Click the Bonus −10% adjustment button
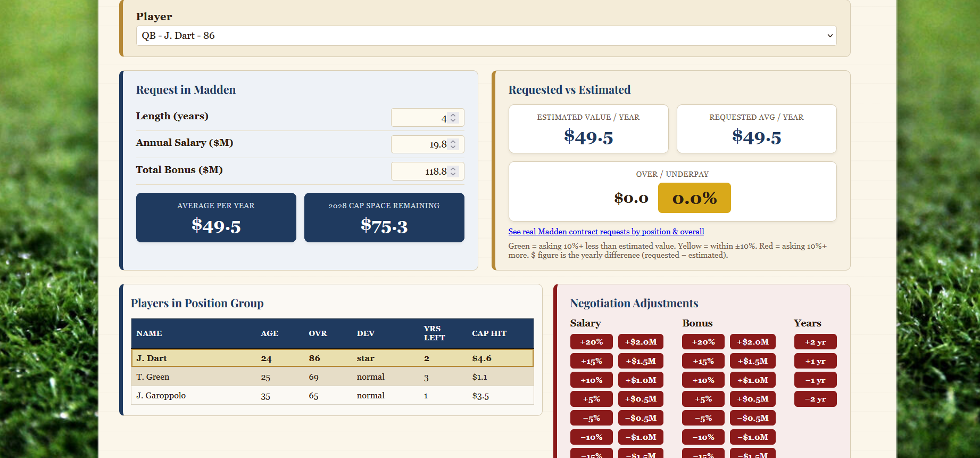Image resolution: width=980 pixels, height=458 pixels. [703, 437]
